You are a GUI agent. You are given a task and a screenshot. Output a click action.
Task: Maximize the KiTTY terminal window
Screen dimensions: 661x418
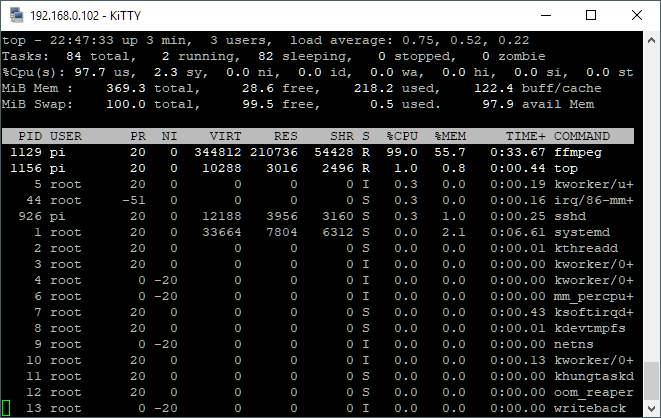coord(591,16)
